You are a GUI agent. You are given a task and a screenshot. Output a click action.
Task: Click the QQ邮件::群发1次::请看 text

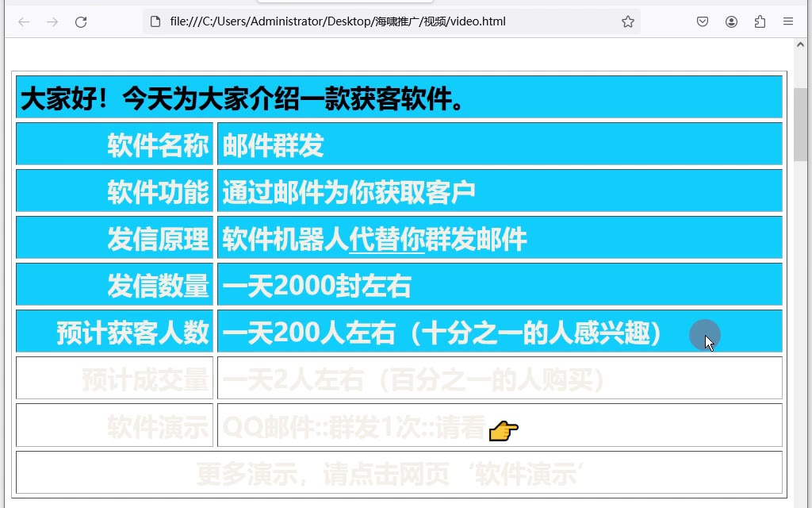point(354,427)
